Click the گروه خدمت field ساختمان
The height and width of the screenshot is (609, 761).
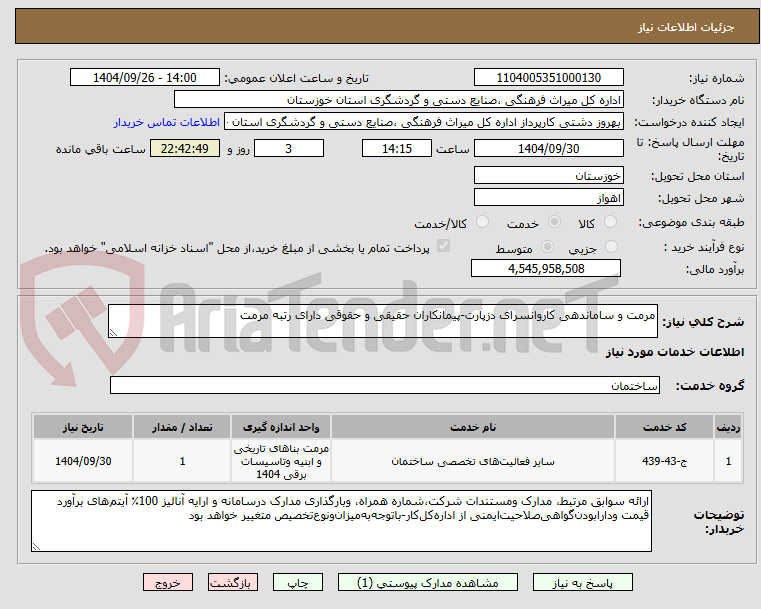[384, 385]
